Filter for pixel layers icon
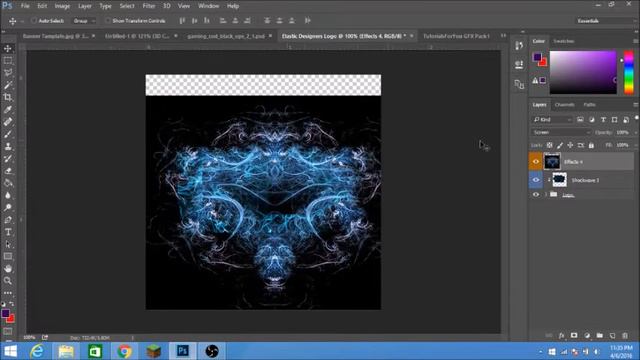 (x=580, y=120)
